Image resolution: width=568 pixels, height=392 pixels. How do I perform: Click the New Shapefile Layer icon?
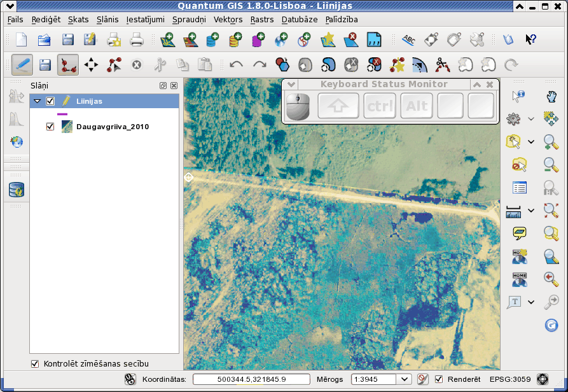click(328, 39)
